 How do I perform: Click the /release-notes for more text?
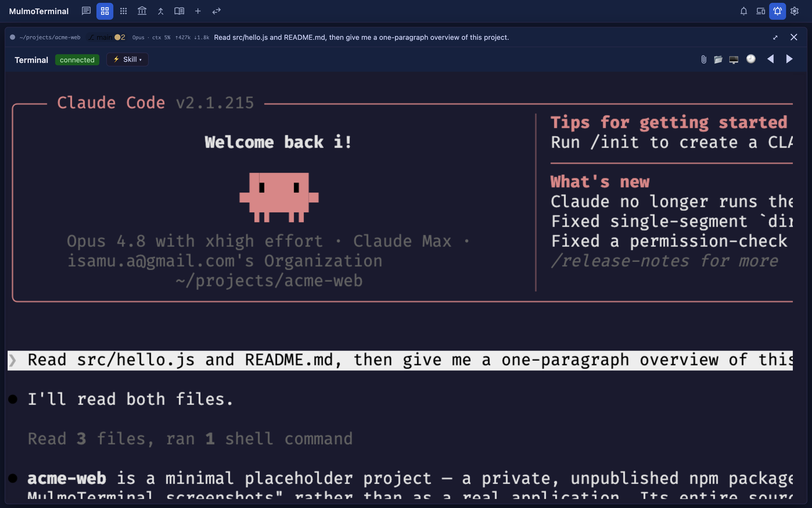[x=664, y=261]
